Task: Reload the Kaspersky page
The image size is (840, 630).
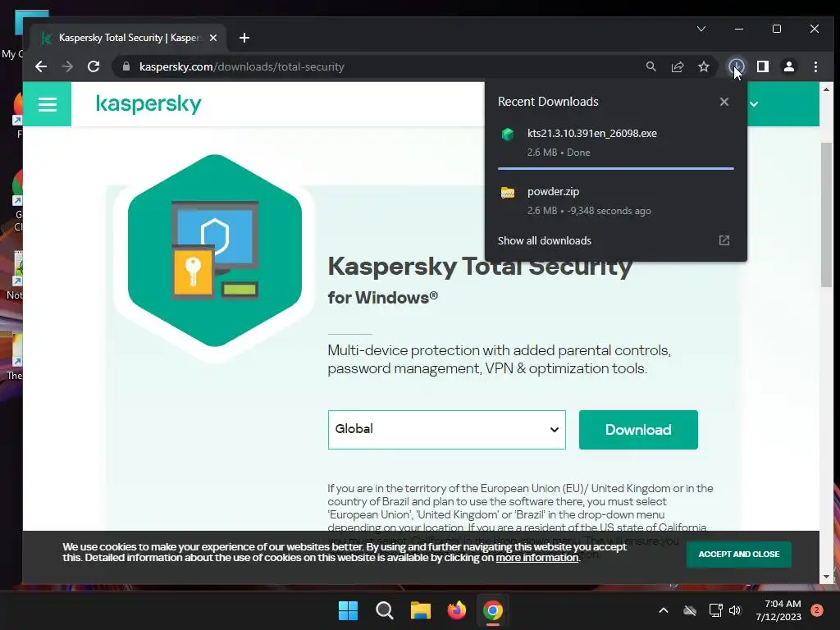Action: [94, 66]
